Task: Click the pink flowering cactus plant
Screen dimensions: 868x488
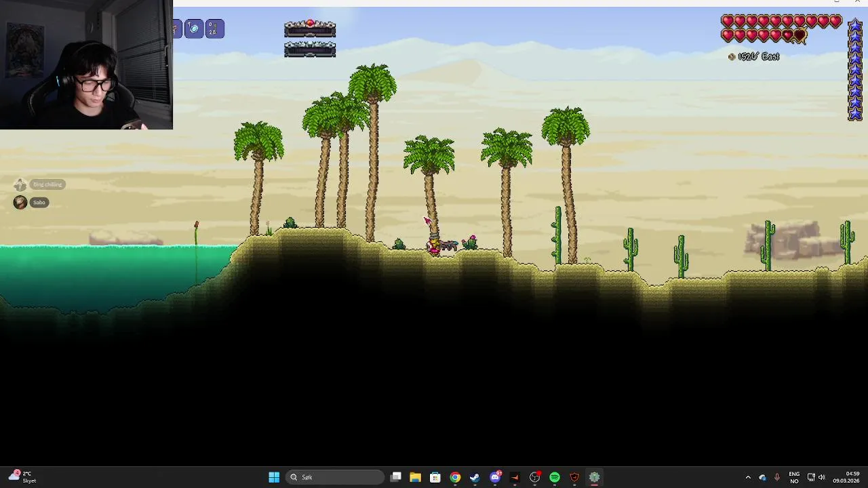Action: tap(470, 241)
